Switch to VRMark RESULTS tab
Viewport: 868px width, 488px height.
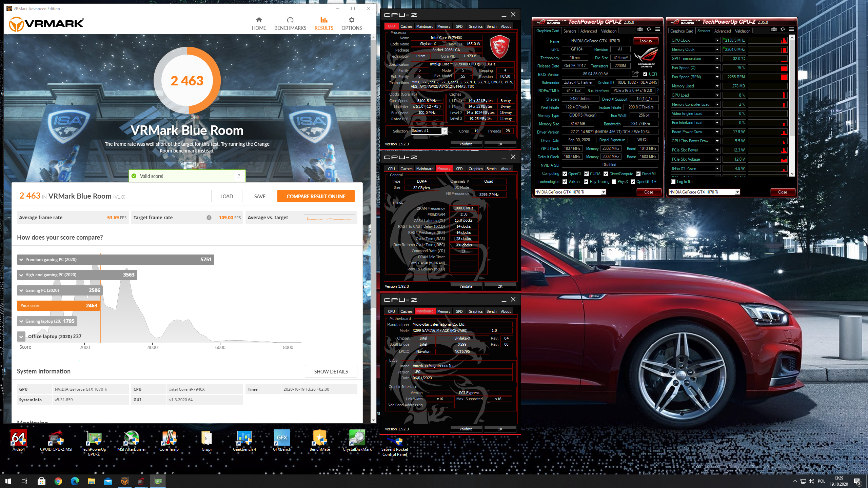pos(324,24)
